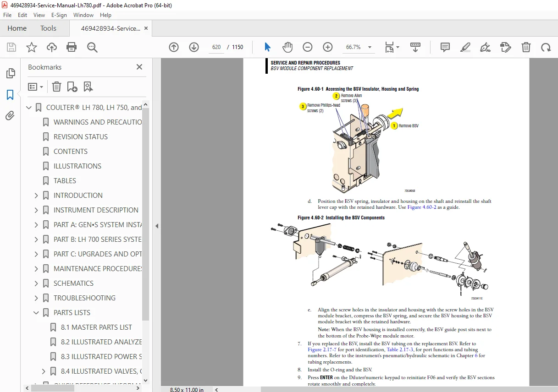Add a comment note

click(x=445, y=47)
